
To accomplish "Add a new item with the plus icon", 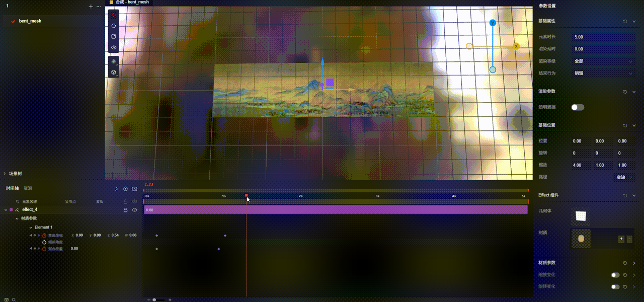I will (91, 6).
